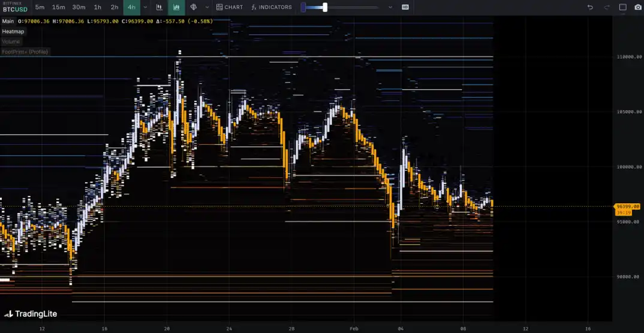This screenshot has height=333, width=644.
Task: Click the TradingLite logo
Action: (31, 313)
